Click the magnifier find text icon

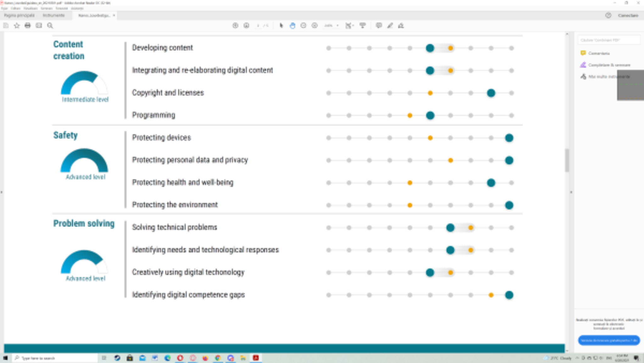coord(50,25)
